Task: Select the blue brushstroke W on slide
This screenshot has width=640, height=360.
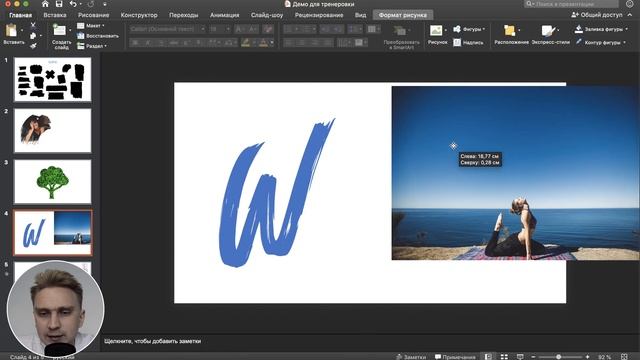Action: 277,193
